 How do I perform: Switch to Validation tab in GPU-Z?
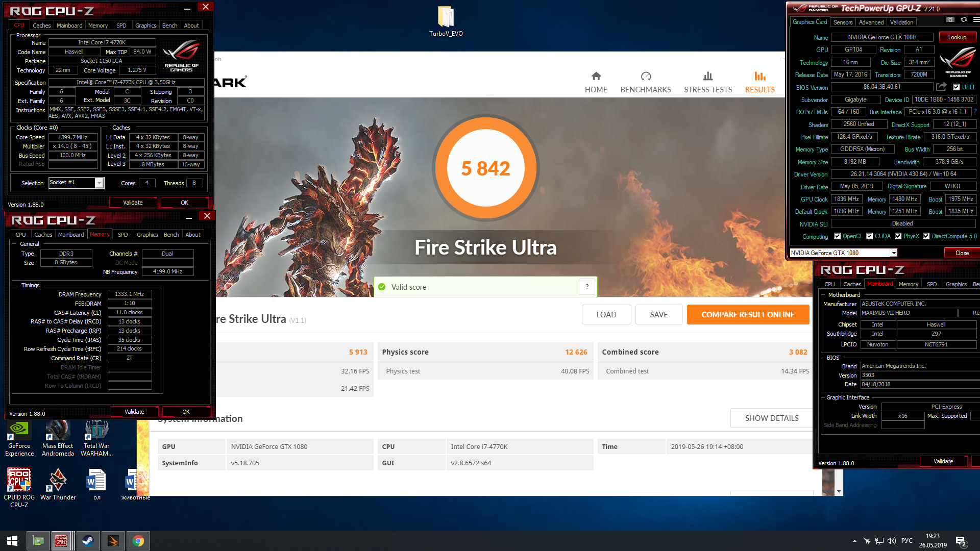[x=901, y=22]
